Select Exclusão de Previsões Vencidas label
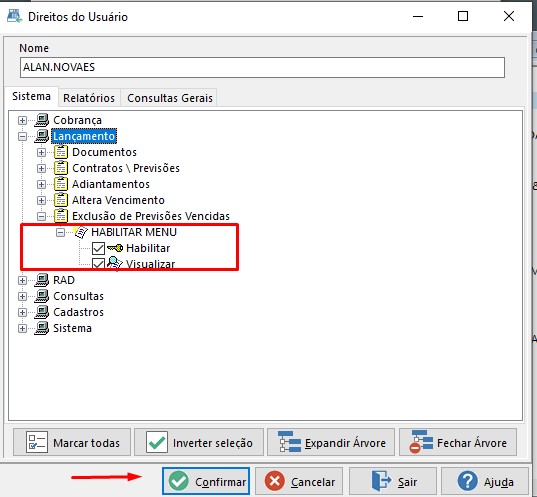Viewport: 537px width, 497px height. 151,216
